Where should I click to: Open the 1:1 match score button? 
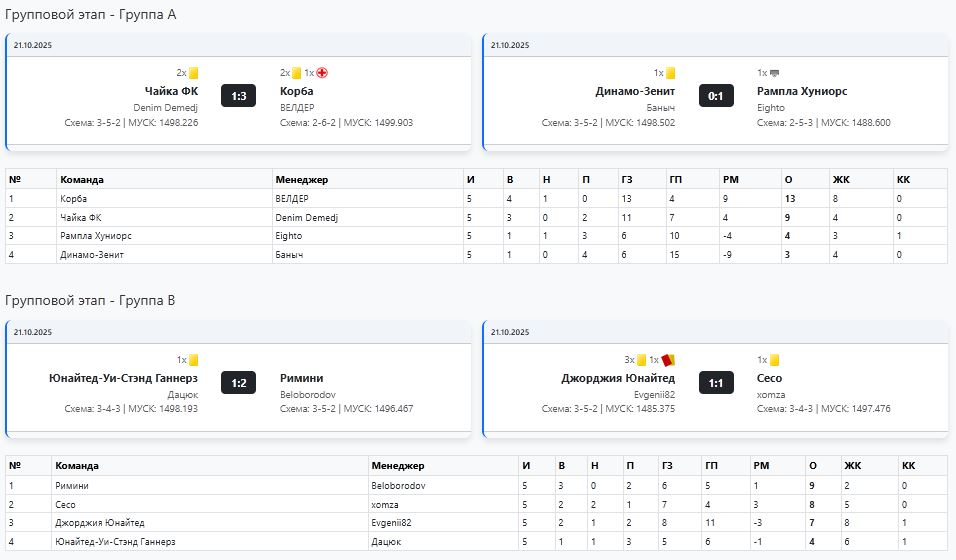coord(716,383)
